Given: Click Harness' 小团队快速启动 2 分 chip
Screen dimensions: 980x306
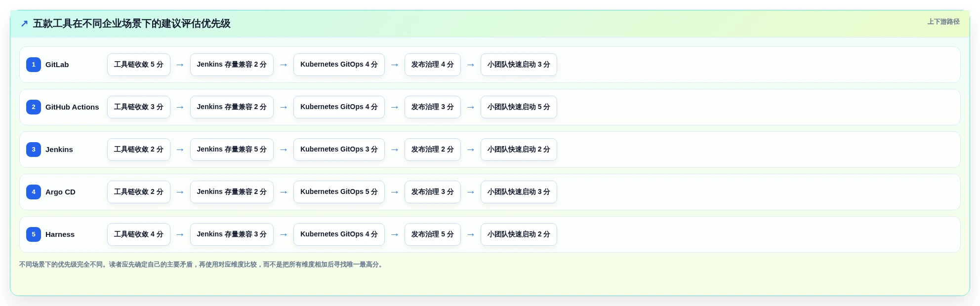Looking at the screenshot, I should click(519, 234).
